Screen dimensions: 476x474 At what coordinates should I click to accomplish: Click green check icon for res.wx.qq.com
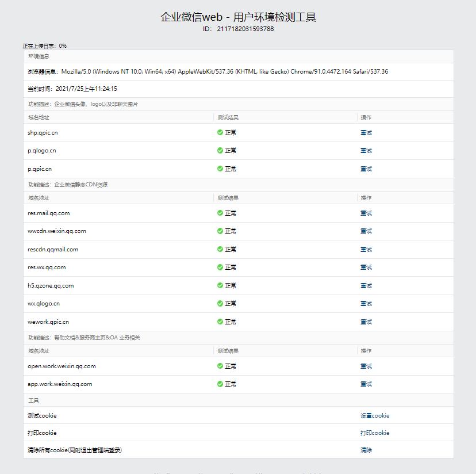click(x=220, y=267)
